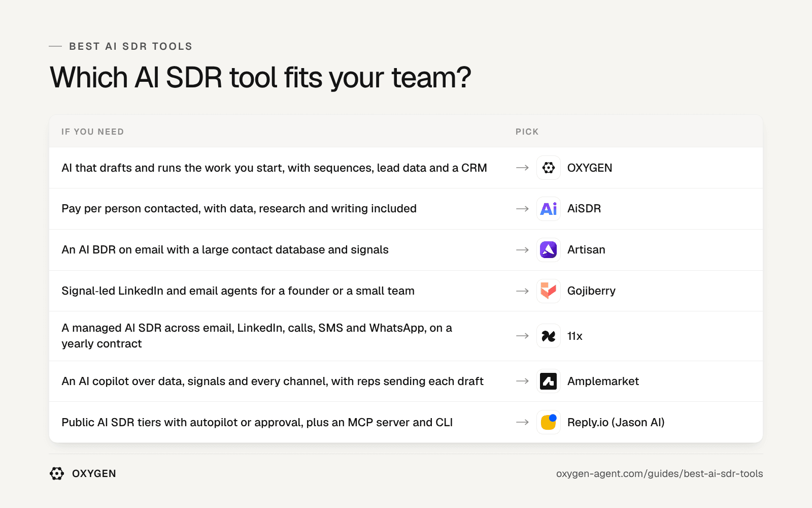This screenshot has width=812, height=508.
Task: Click the arrow in the Gojiberry row
Action: click(x=523, y=291)
